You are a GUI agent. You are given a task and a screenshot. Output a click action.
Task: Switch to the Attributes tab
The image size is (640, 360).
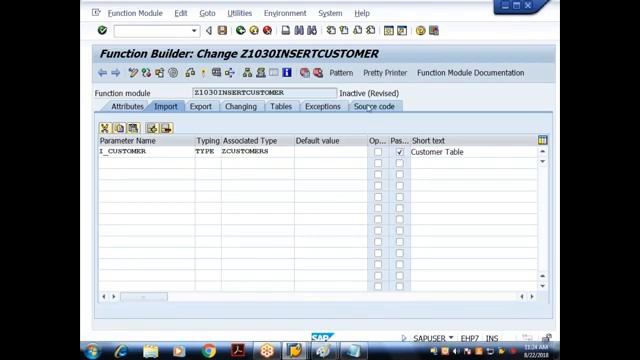(127, 106)
